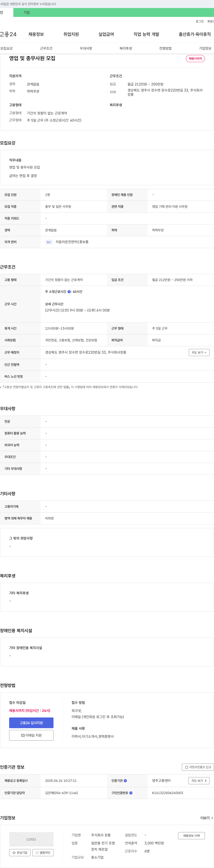The image size is (214, 868).
Task: Click the 로그인 link
Action: (x=200, y=21)
